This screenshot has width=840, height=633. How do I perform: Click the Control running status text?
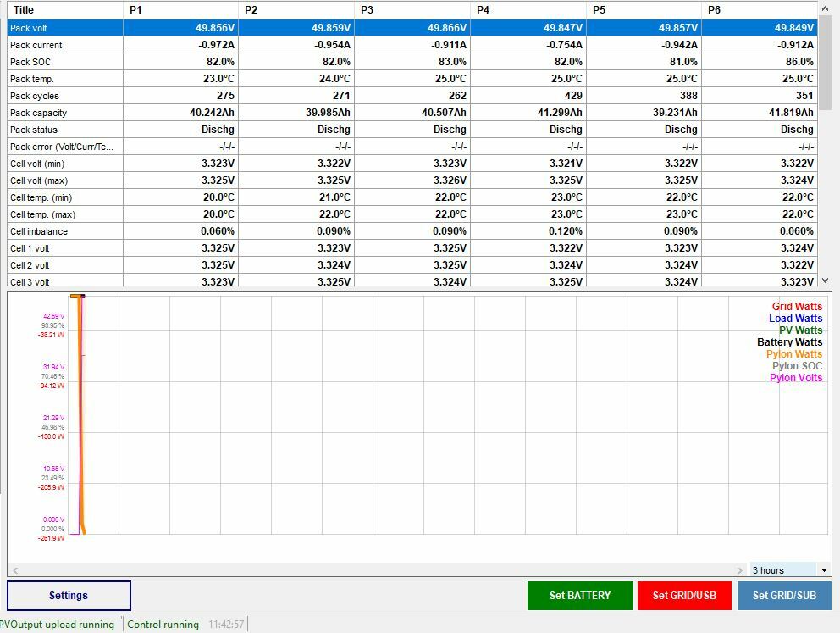pyautogui.click(x=163, y=625)
